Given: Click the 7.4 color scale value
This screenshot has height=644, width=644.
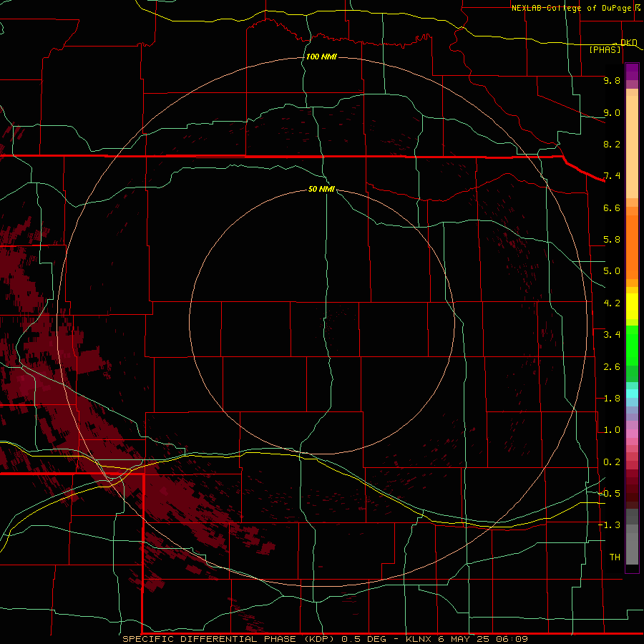Looking at the screenshot, I should [x=612, y=176].
